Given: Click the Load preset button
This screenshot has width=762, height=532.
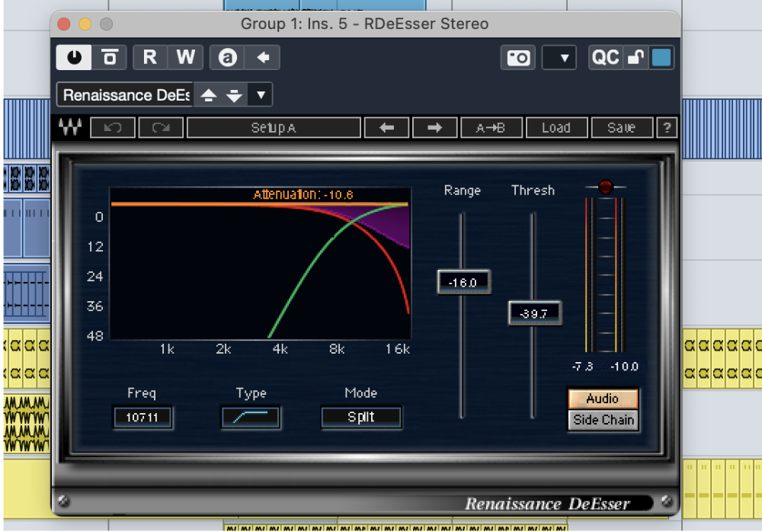Looking at the screenshot, I should click(555, 128).
